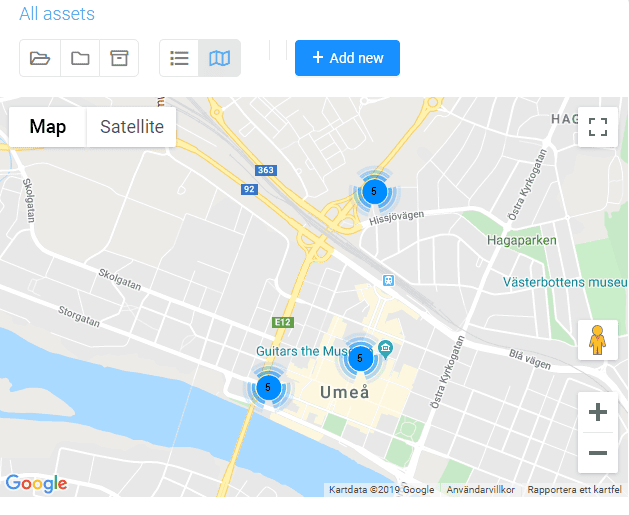The image size is (629, 515).
Task: Select the Satellite map type
Action: coord(132,127)
